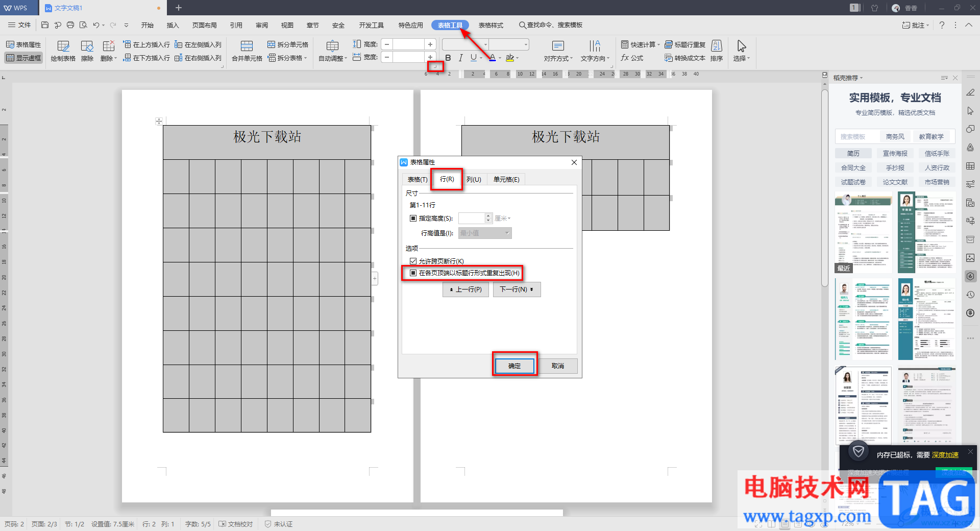The width and height of the screenshot is (980, 531).
Task: Switch to the 表格样式 (Table Style) tab
Action: [x=491, y=25]
